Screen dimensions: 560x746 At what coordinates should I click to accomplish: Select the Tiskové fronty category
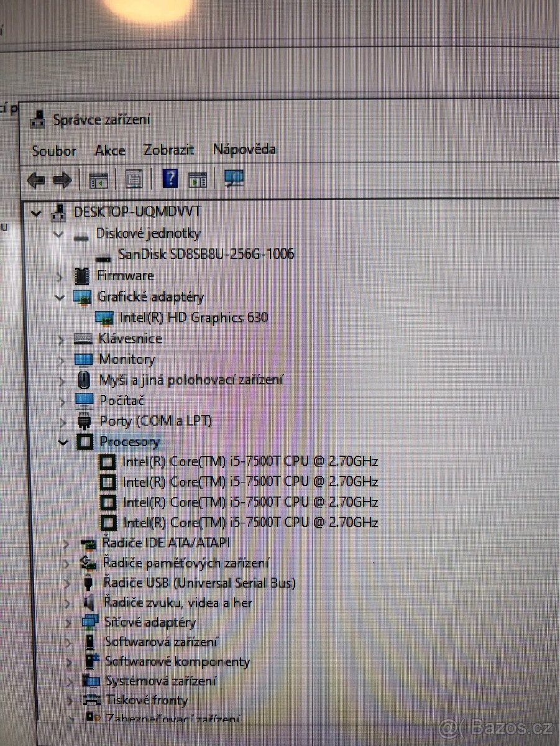tap(147, 701)
